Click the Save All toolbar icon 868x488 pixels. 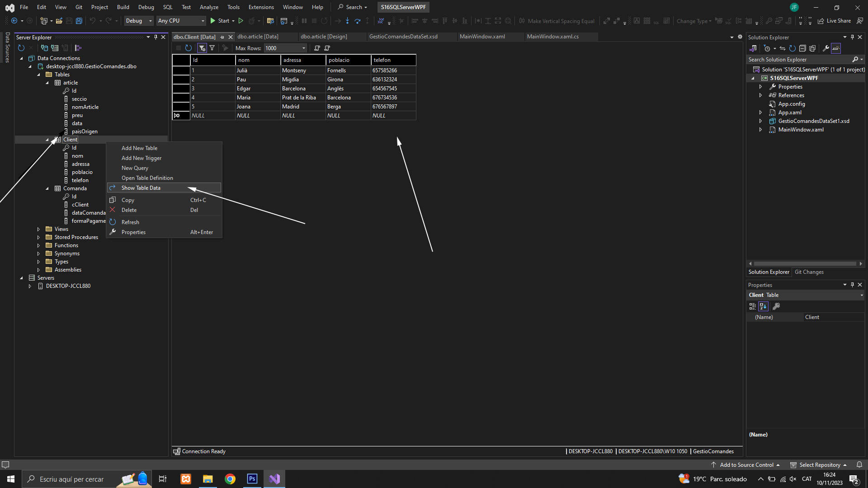79,21
